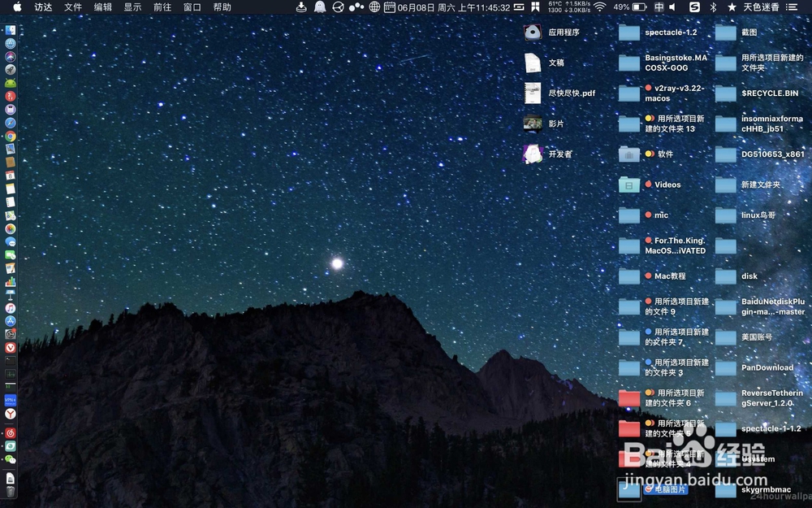Open the 访达 menu

(44, 7)
